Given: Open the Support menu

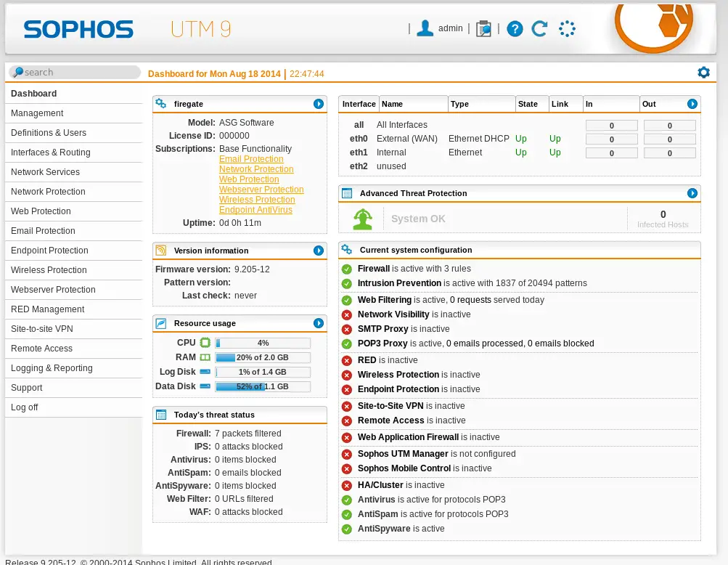Looking at the screenshot, I should (73, 387).
